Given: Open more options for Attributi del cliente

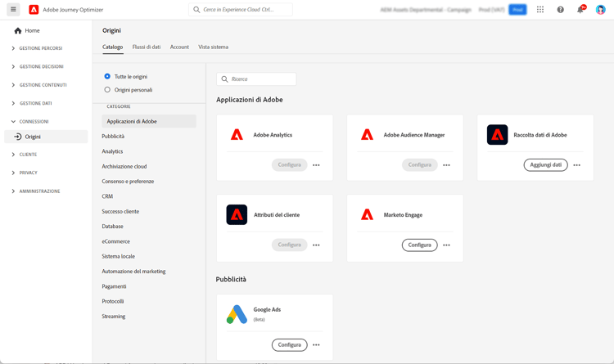Looking at the screenshot, I should 316,245.
